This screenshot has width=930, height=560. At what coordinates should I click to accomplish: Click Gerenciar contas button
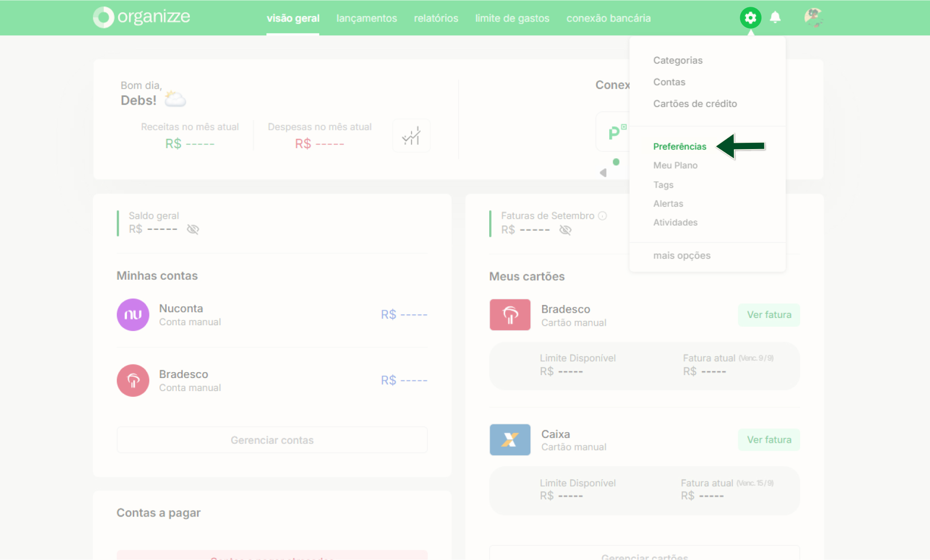point(272,440)
